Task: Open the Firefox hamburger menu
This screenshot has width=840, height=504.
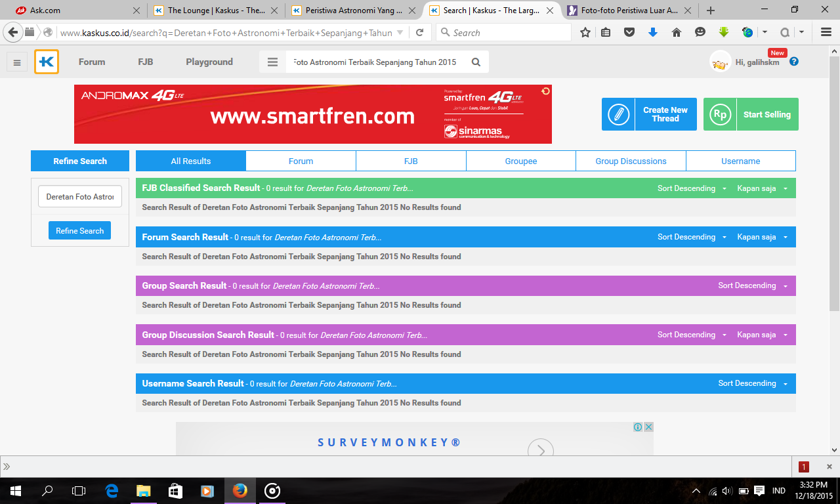Action: coord(826,32)
